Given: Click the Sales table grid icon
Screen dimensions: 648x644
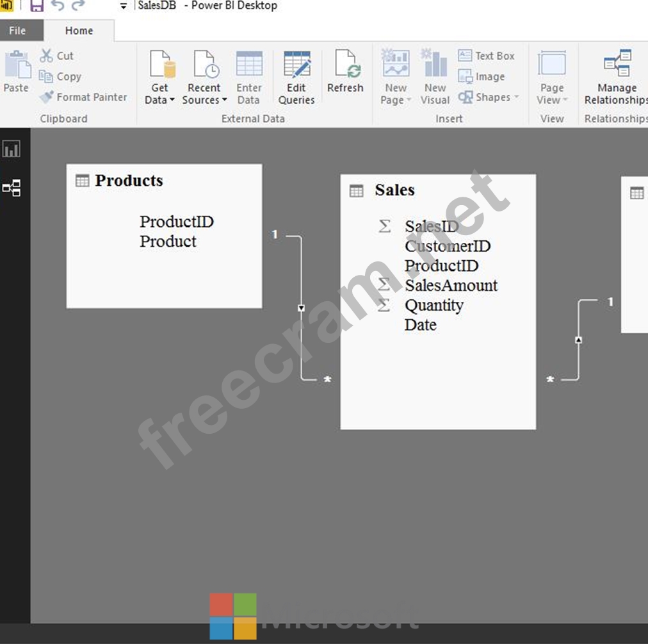Looking at the screenshot, I should [356, 191].
